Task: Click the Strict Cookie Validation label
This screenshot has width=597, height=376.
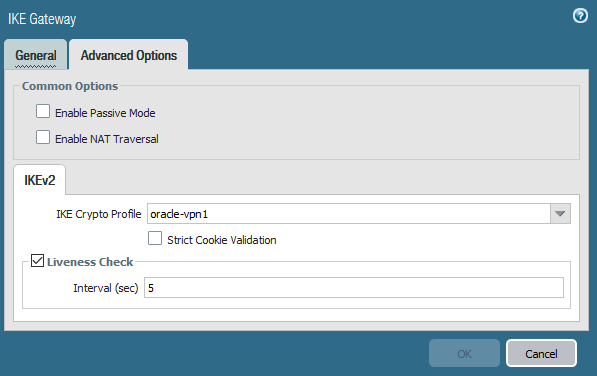Action: coord(222,240)
